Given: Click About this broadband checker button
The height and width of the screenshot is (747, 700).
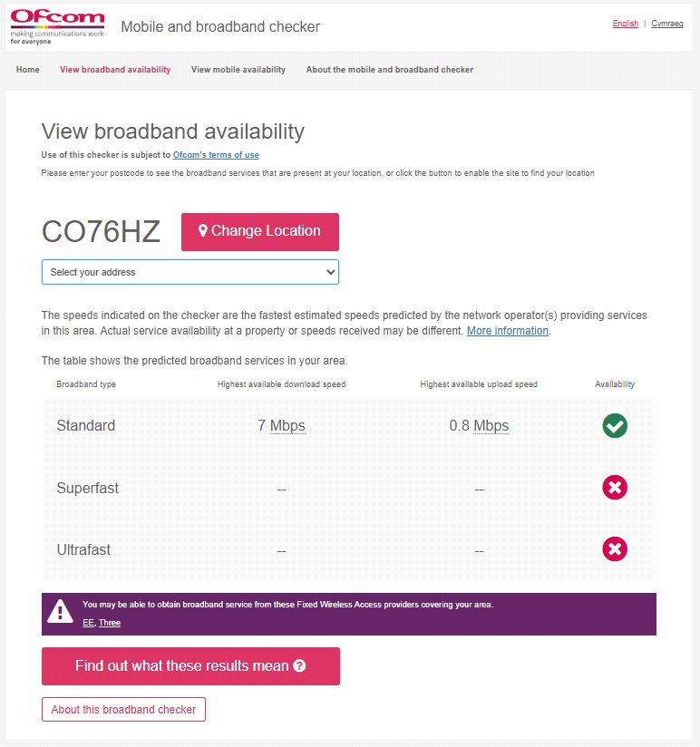Looking at the screenshot, I should coord(123,710).
